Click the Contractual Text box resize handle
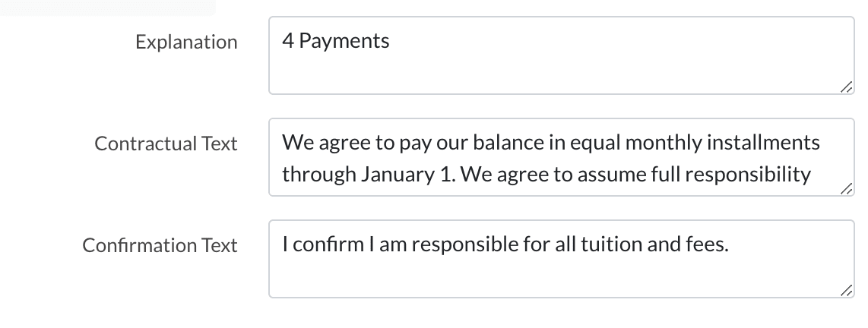 coord(846,189)
